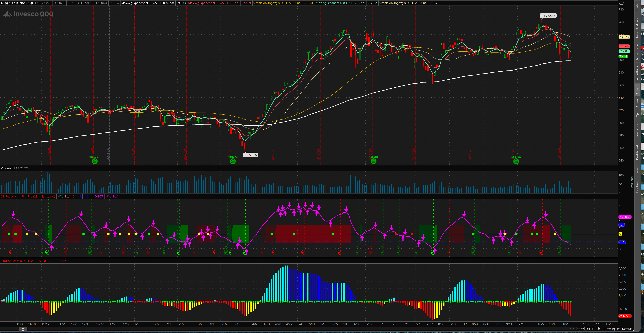Click the green dividend icon labeled $0.73
644x333 pixels.
coord(233,161)
